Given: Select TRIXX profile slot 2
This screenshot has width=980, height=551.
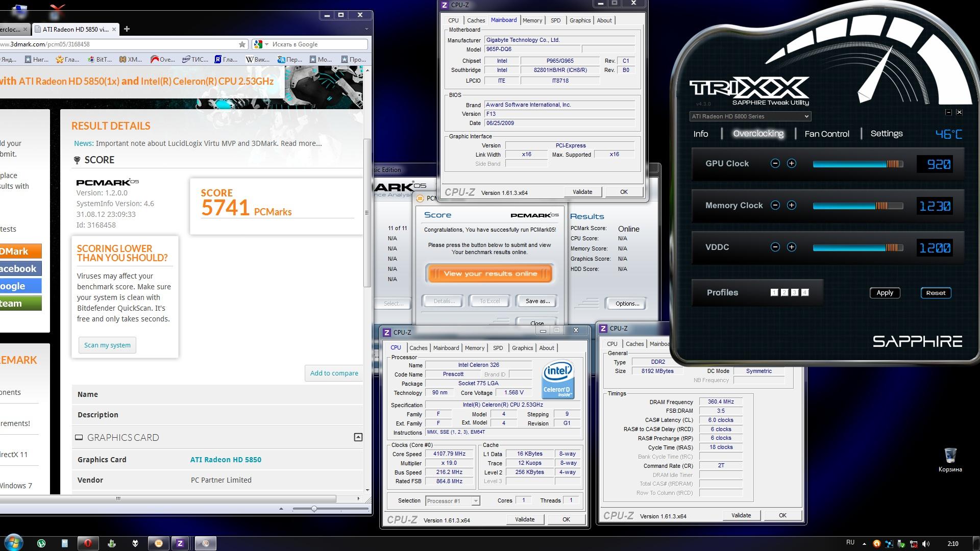Looking at the screenshot, I should coord(785,292).
